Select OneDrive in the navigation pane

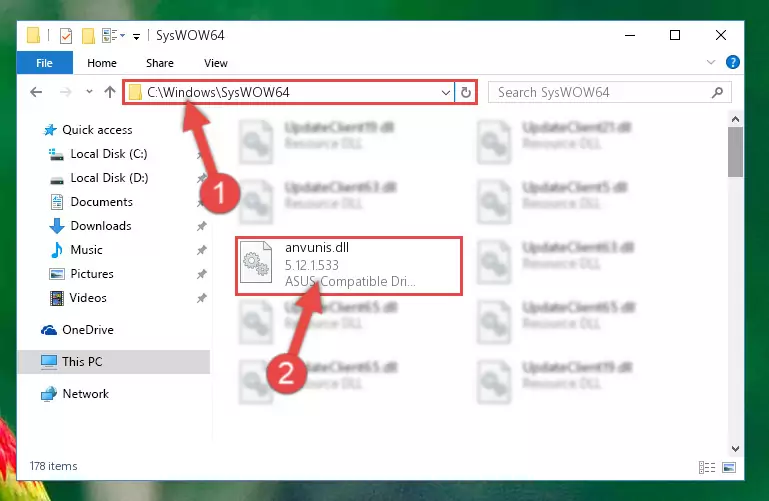(88, 330)
